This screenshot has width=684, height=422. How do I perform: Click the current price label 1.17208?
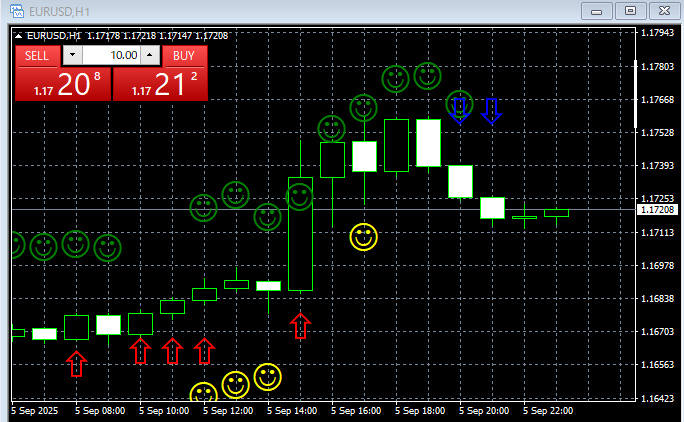tap(658, 210)
